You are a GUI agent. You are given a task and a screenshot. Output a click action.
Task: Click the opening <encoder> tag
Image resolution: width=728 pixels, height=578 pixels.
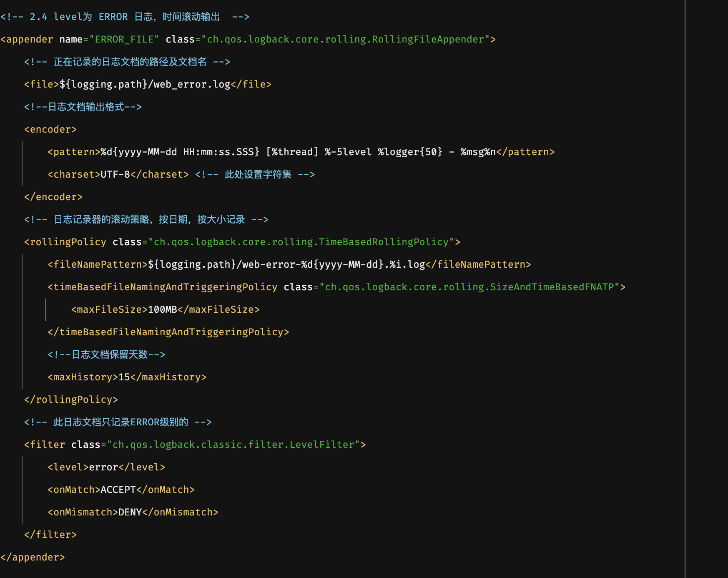pyautogui.click(x=50, y=129)
